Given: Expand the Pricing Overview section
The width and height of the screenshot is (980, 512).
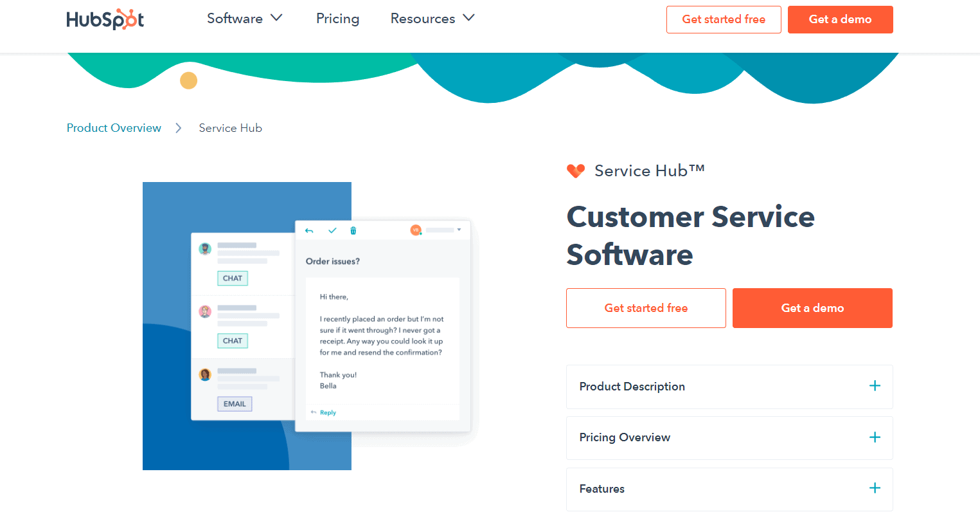Looking at the screenshot, I should click(729, 437).
